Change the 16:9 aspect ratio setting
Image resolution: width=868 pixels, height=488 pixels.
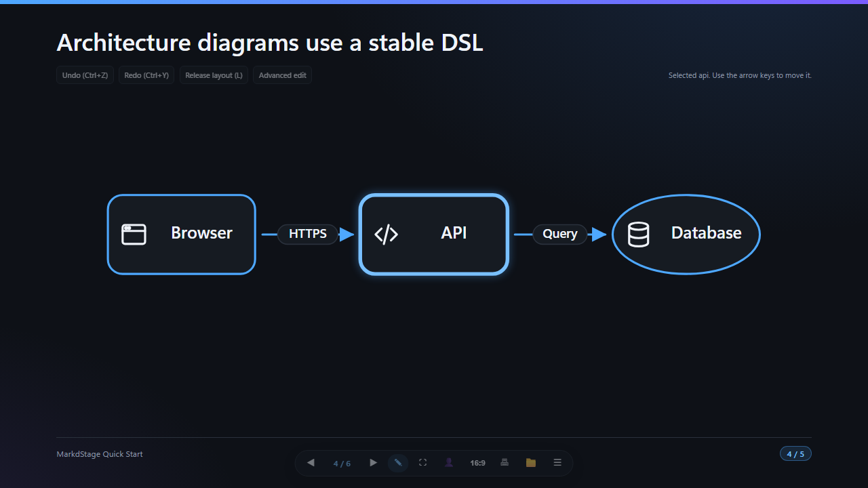coord(477,463)
